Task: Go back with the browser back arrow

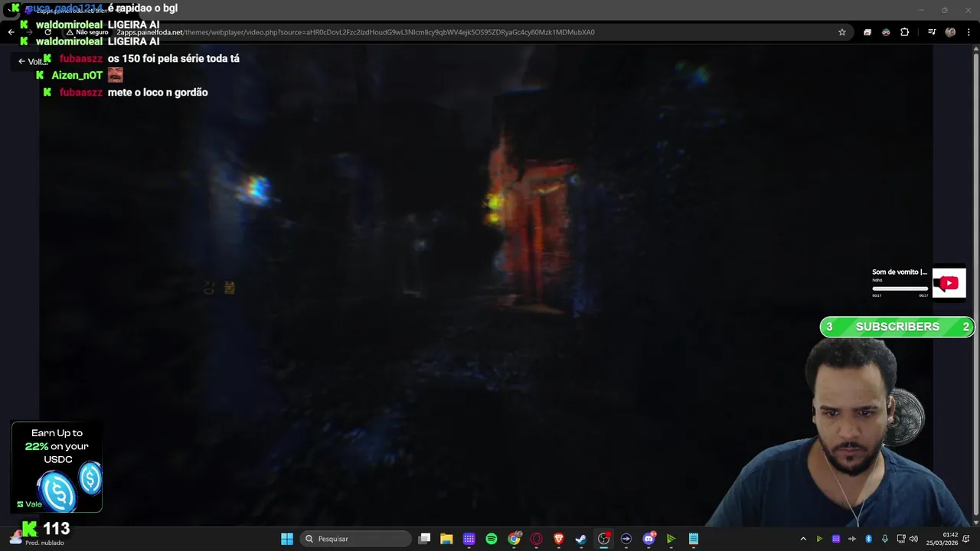Action: (x=11, y=32)
